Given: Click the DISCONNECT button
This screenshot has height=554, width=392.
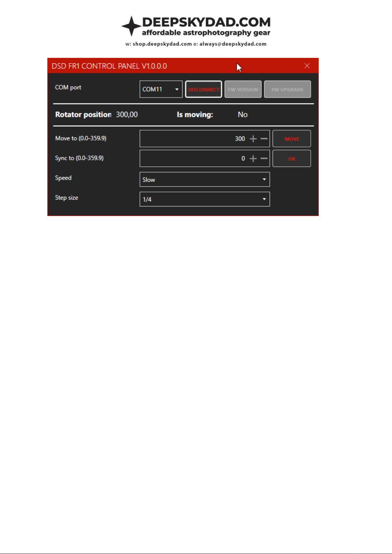Looking at the screenshot, I should pos(204,89).
